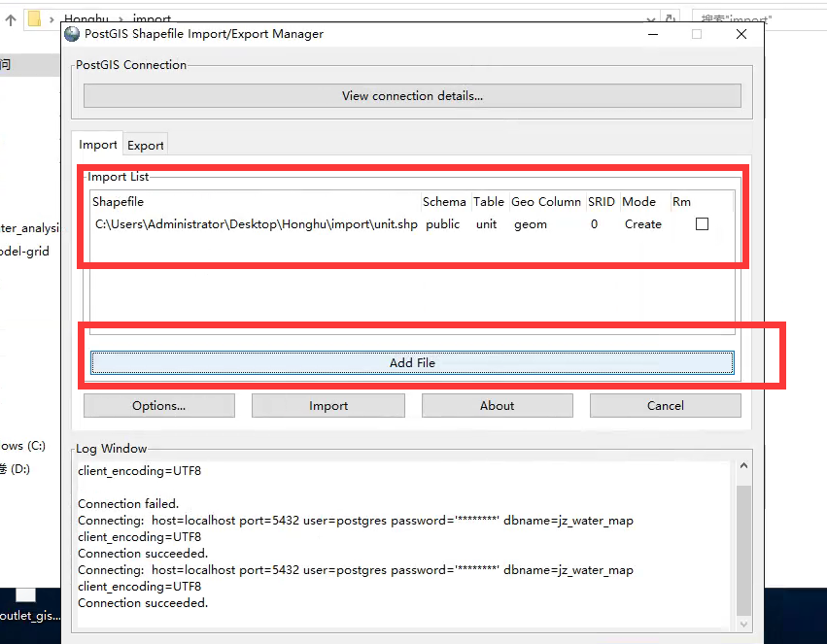Image resolution: width=827 pixels, height=644 pixels.
Task: Click Explorer up-arrow navigation icon
Action: [11, 20]
